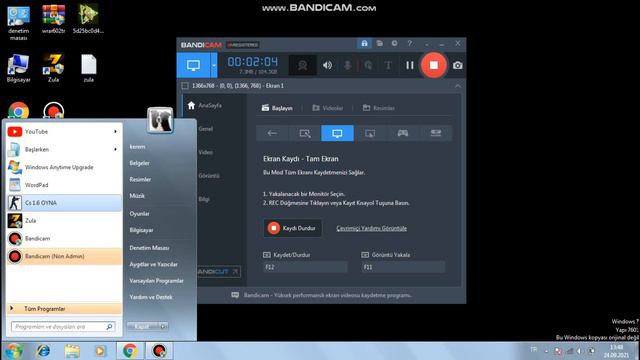
Task: Expand Tüm Programlar list
Action: (64, 309)
